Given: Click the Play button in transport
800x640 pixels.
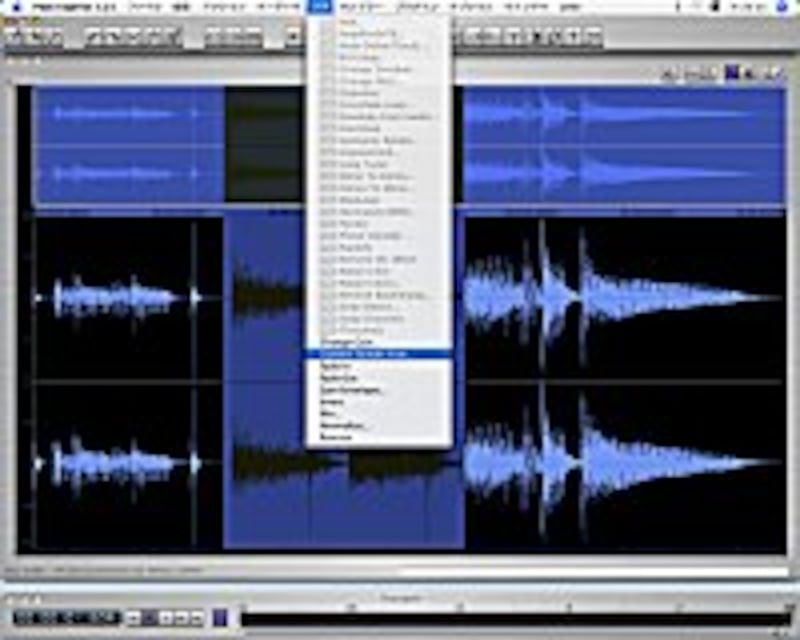Looking at the screenshot, I should click(166, 619).
